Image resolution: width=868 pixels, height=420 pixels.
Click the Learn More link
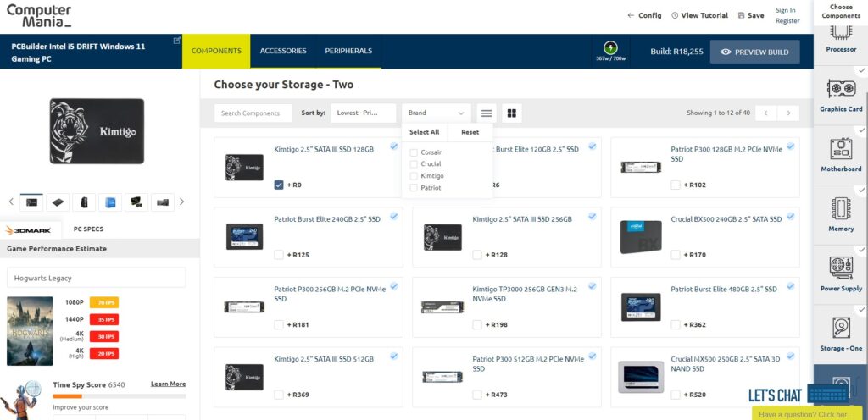click(168, 384)
